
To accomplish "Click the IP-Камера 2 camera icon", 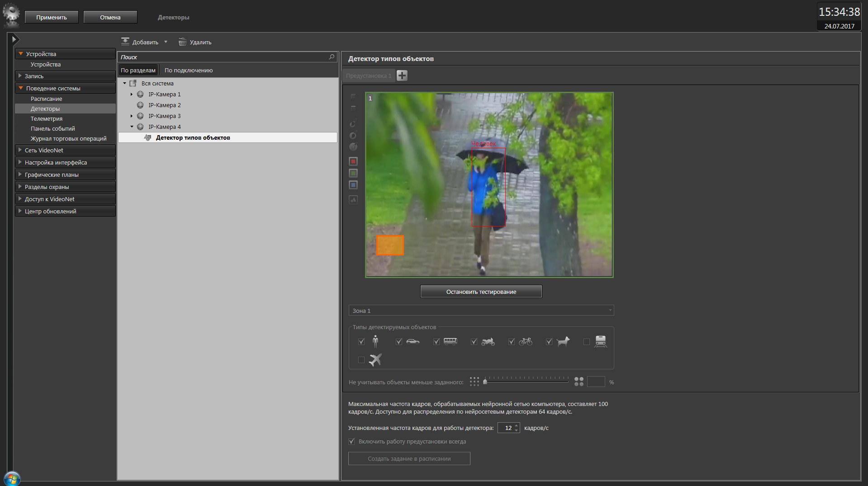I will (x=140, y=105).
